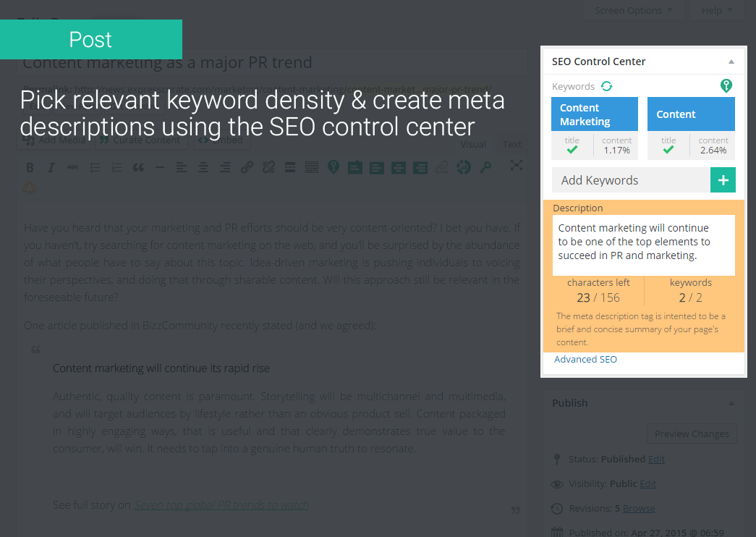Edit the Public visibility setting
Image resolution: width=756 pixels, height=537 pixels.
pyautogui.click(x=647, y=483)
